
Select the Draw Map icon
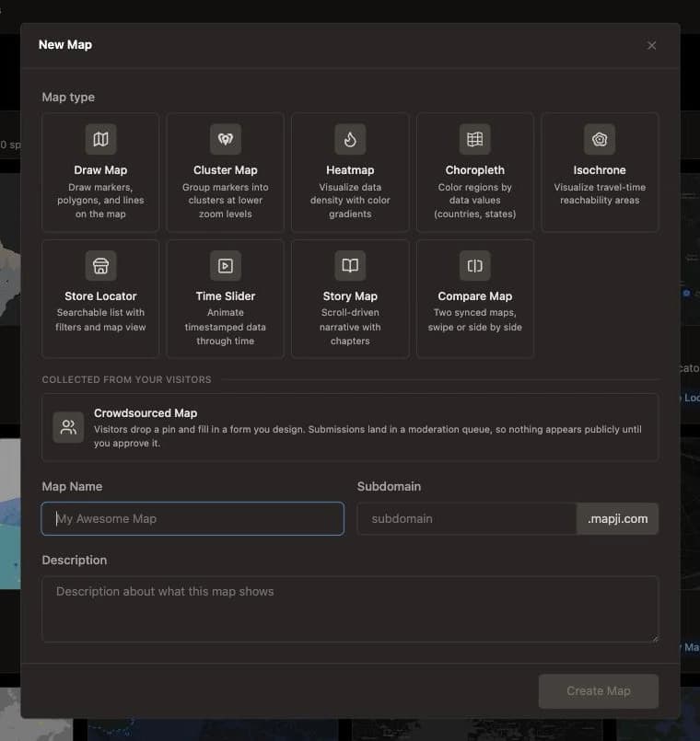(x=100, y=139)
